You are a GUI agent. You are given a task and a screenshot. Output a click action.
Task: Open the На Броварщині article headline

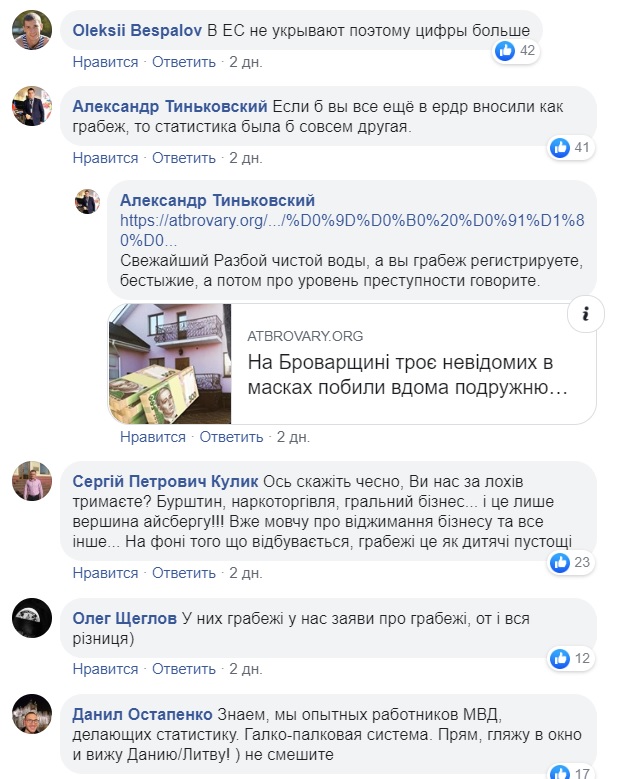(407, 375)
